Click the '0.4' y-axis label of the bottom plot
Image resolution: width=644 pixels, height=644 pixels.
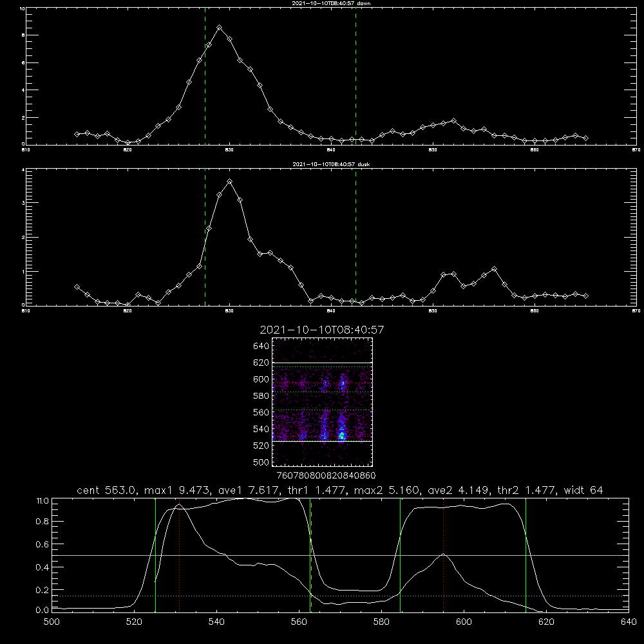(x=43, y=567)
